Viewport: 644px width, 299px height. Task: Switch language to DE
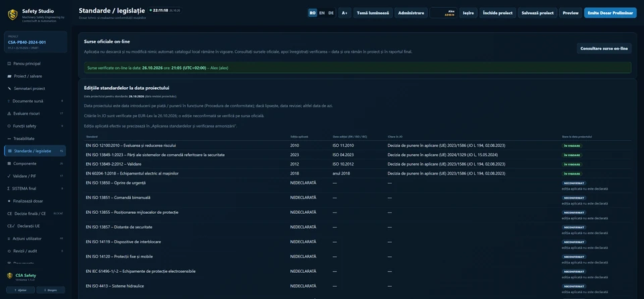pos(331,13)
